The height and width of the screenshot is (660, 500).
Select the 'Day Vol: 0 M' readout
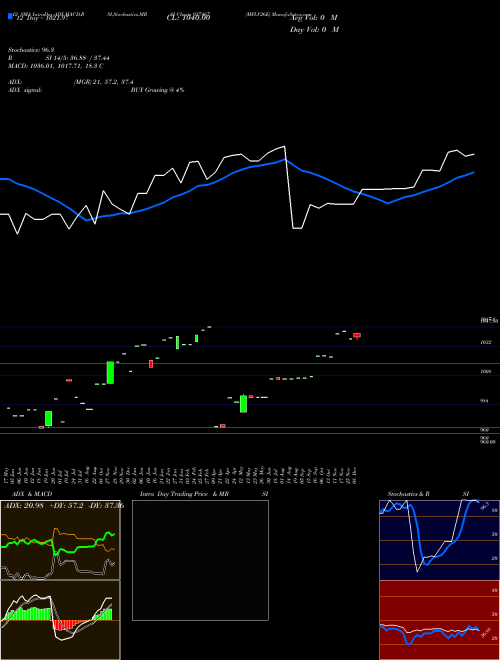click(x=314, y=30)
